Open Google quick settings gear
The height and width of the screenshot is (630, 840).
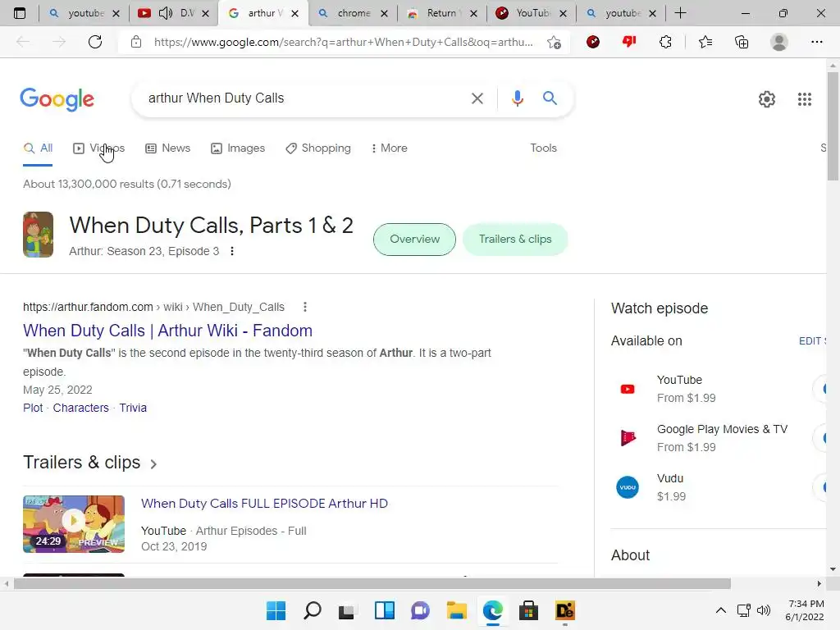point(767,99)
